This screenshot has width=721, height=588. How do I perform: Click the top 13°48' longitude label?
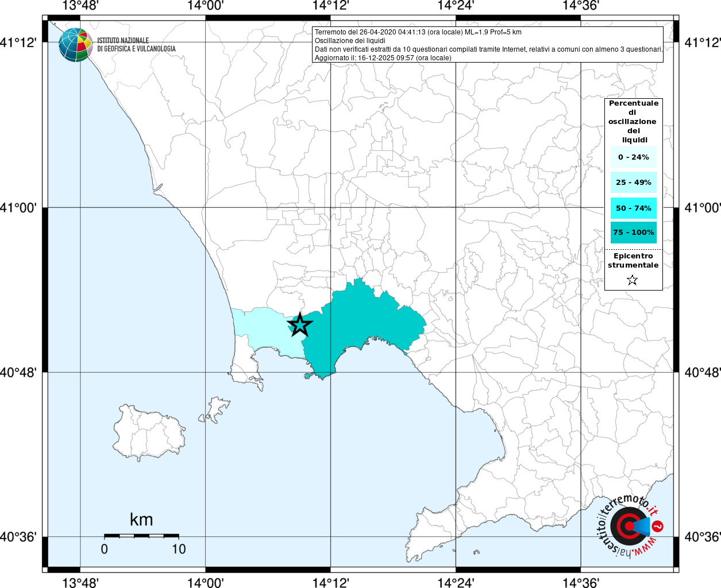coord(80,6)
